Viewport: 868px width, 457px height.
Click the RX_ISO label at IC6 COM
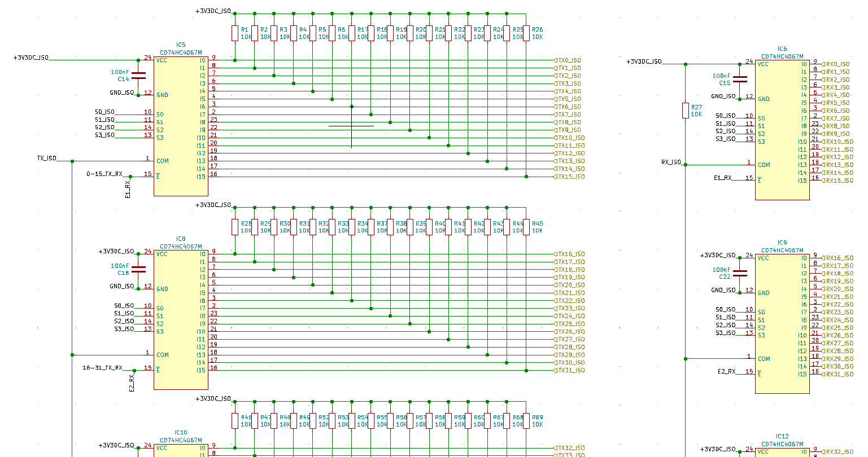click(x=671, y=162)
